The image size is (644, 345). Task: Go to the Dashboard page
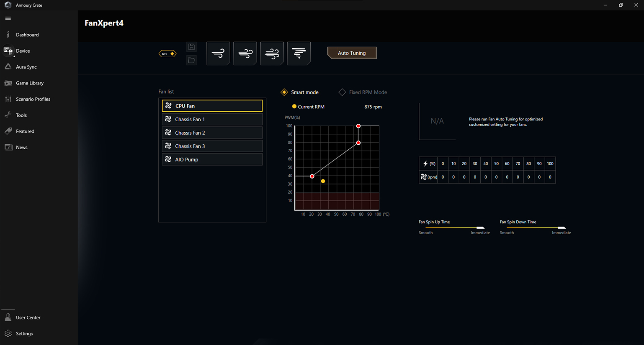tap(27, 35)
